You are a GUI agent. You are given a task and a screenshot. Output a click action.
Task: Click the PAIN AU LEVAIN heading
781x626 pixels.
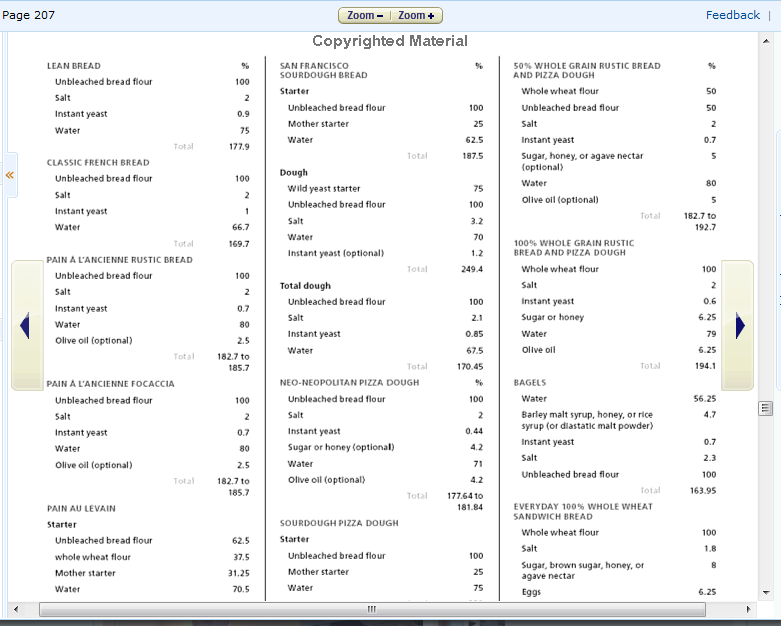pos(81,508)
